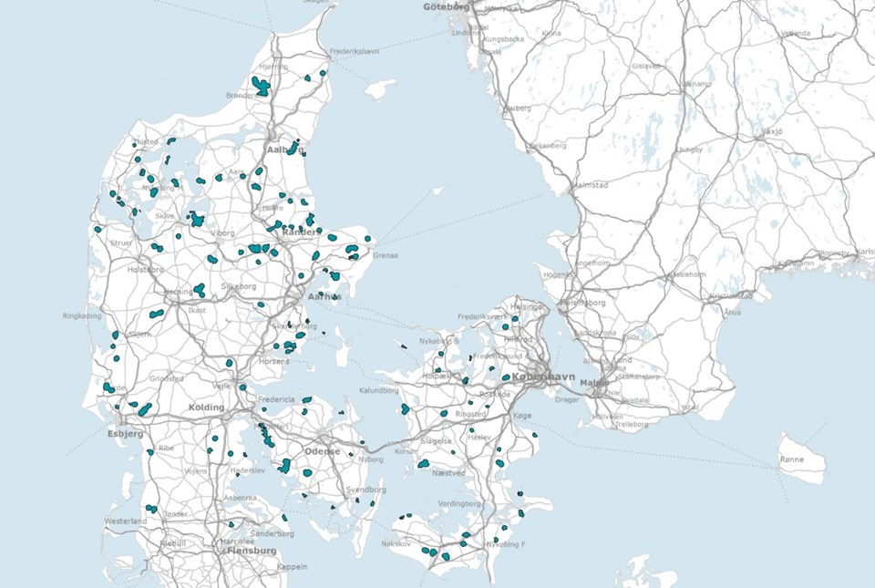
Task: Select the teal area north of Viborg
Action: click(x=196, y=219)
